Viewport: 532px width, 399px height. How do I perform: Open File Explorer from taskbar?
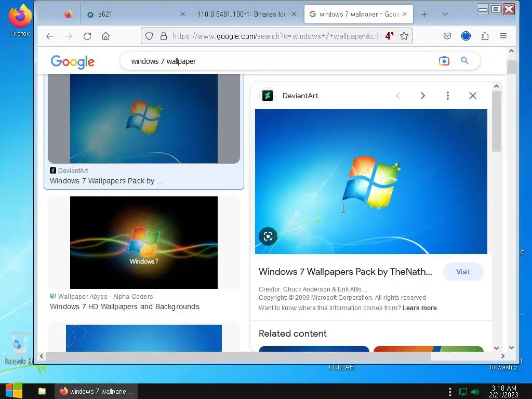coord(42,391)
